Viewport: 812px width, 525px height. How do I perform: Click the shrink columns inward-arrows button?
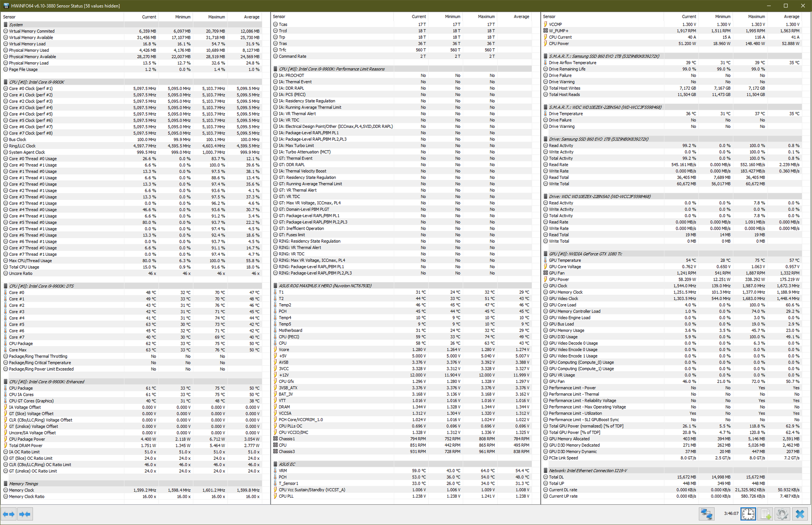pyautogui.click(x=25, y=514)
